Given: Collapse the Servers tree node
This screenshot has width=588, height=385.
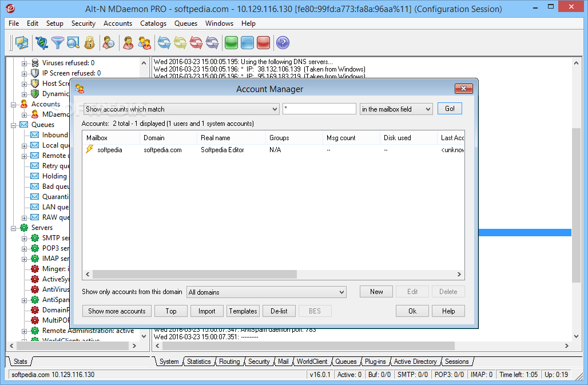Looking at the screenshot, I should pos(14,228).
